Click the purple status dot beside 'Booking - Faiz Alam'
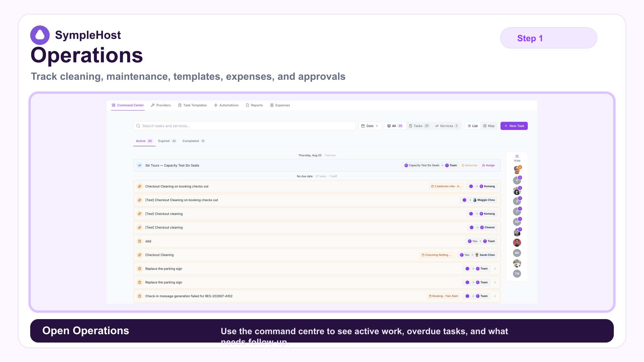 pos(467,296)
